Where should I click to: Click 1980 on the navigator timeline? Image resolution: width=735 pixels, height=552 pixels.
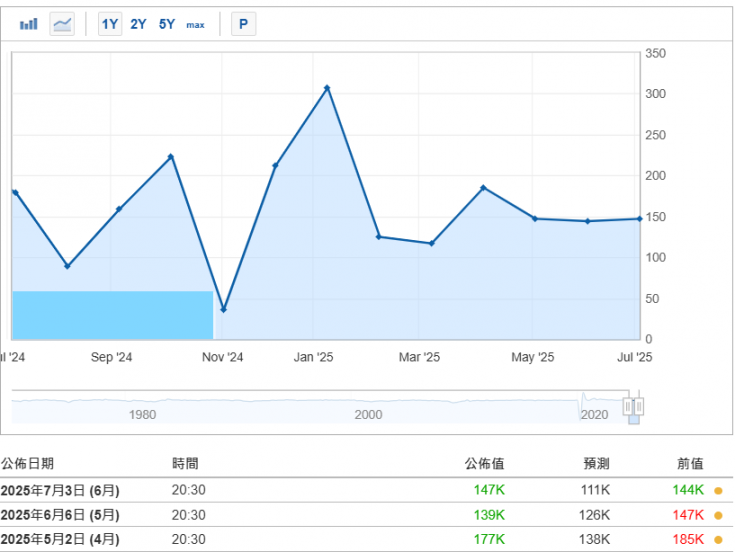click(x=142, y=414)
